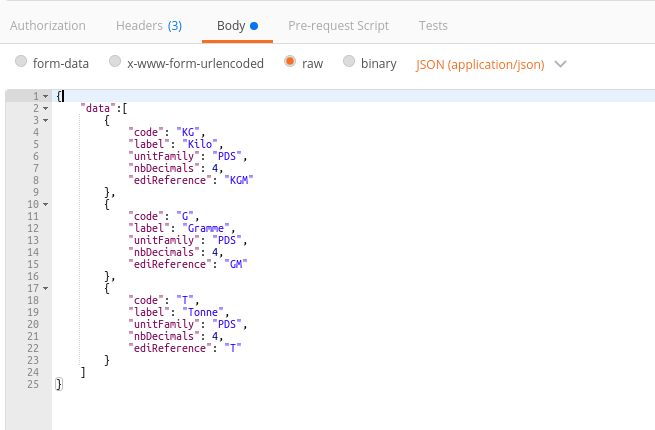Click the "ediReference": "KGM" text
The width and height of the screenshot is (655, 430).
pyautogui.click(x=190, y=180)
